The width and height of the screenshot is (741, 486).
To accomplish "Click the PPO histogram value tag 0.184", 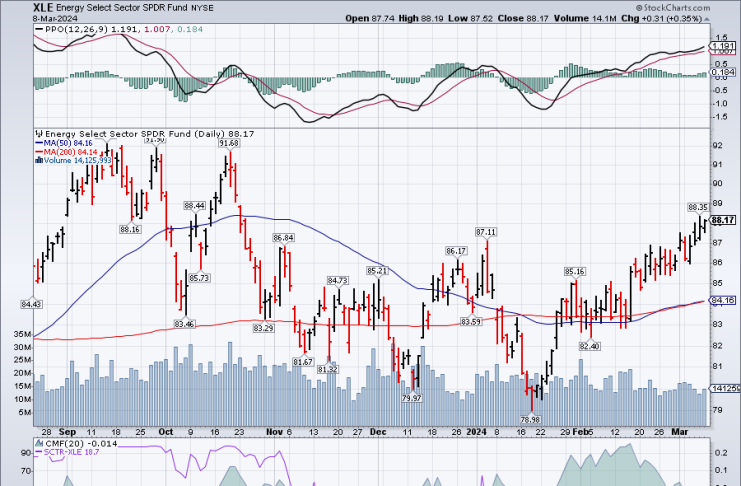I will pos(723,72).
